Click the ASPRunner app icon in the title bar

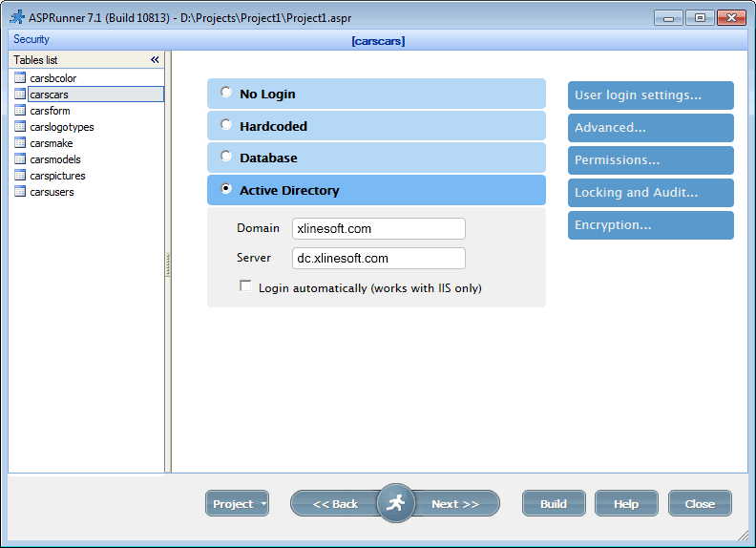(x=17, y=17)
